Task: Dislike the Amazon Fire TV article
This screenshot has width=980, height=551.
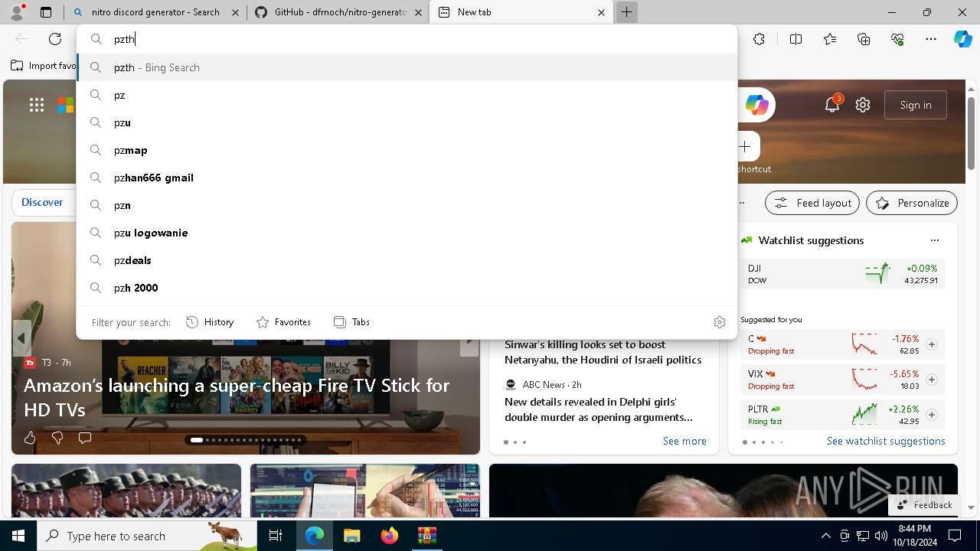Action: 57,438
